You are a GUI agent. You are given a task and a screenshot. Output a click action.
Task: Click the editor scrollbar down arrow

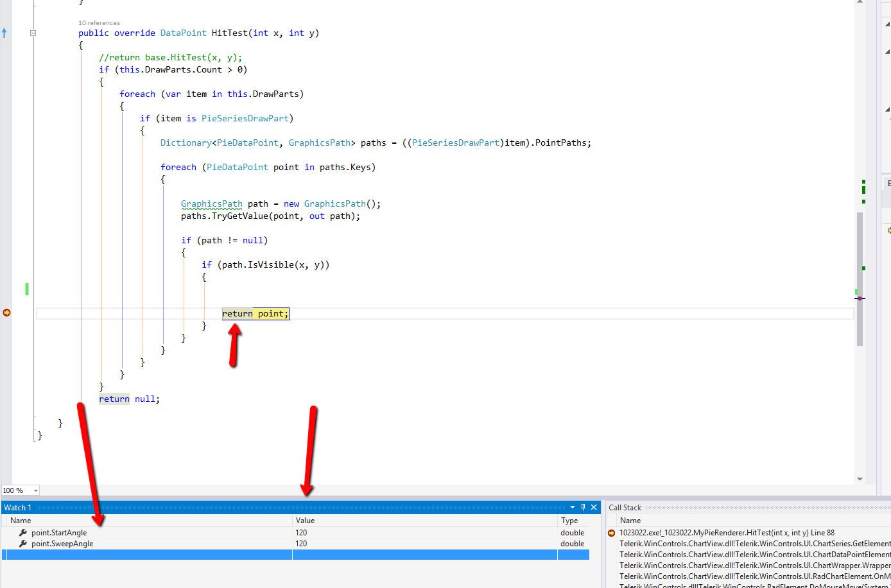(x=860, y=479)
